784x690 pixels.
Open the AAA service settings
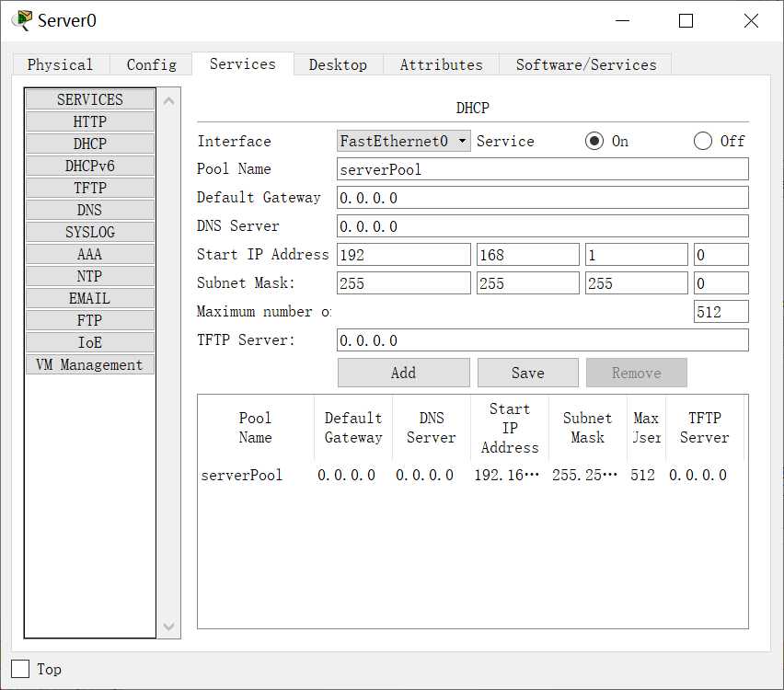[x=90, y=254]
